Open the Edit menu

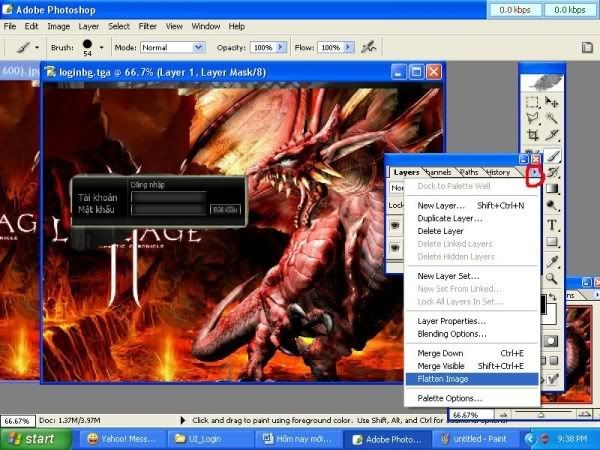pos(31,26)
